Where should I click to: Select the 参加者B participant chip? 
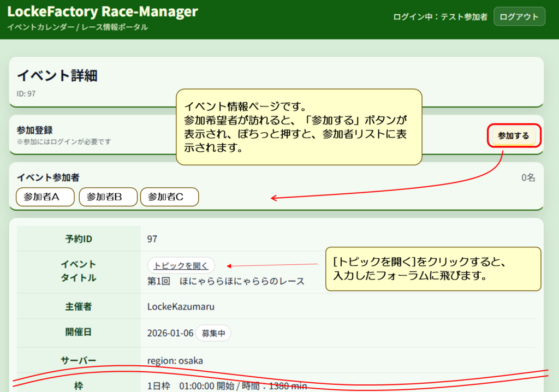108,197
